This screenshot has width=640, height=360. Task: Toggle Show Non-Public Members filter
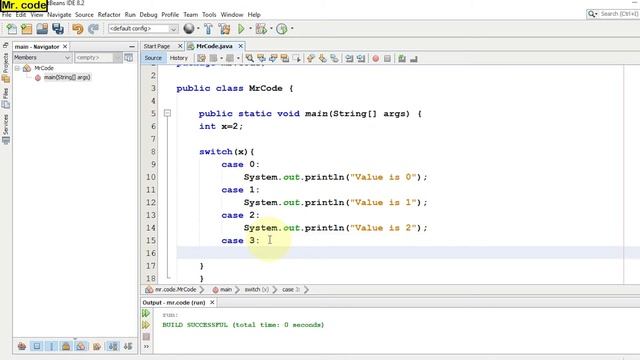coord(66,346)
